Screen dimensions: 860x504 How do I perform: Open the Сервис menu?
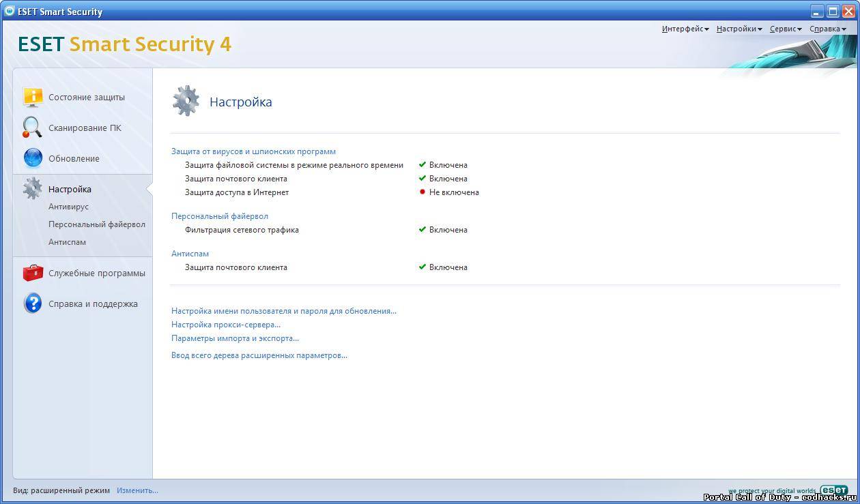coord(786,29)
